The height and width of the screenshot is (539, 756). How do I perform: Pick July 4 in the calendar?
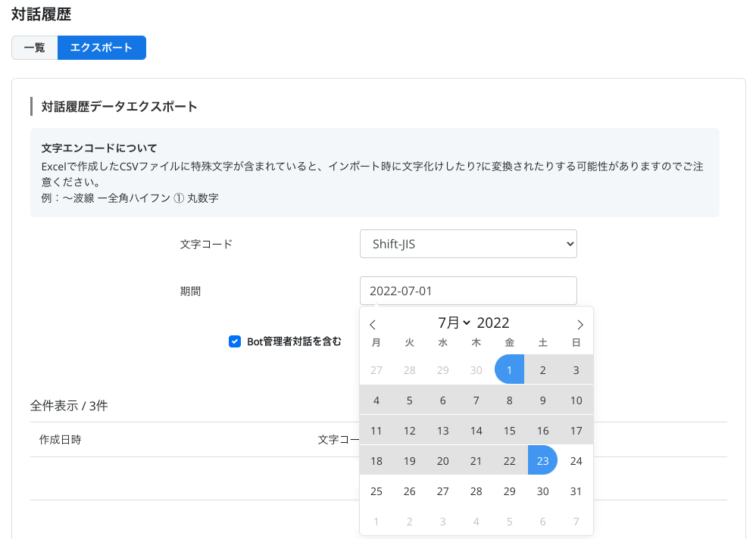[376, 400]
